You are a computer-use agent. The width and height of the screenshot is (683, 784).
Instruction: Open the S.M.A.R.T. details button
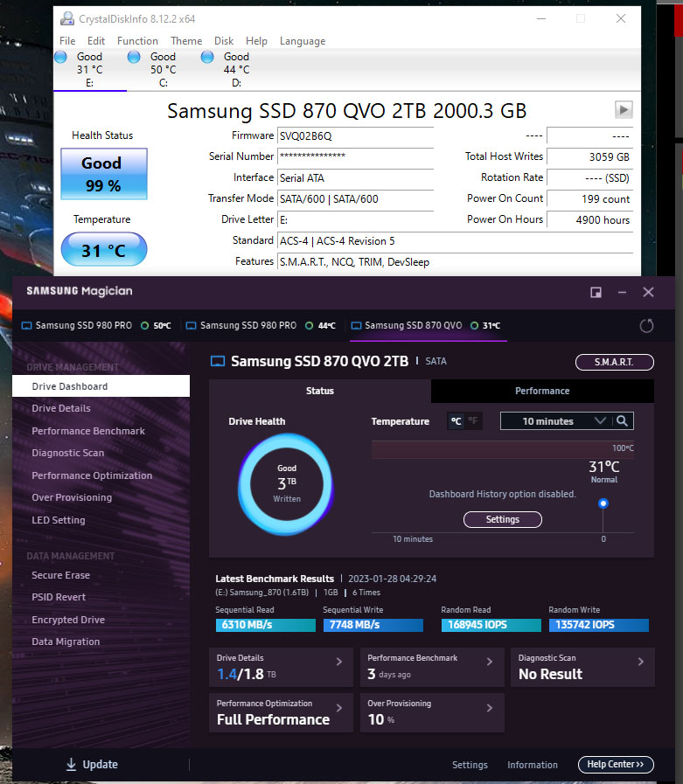[x=615, y=362]
